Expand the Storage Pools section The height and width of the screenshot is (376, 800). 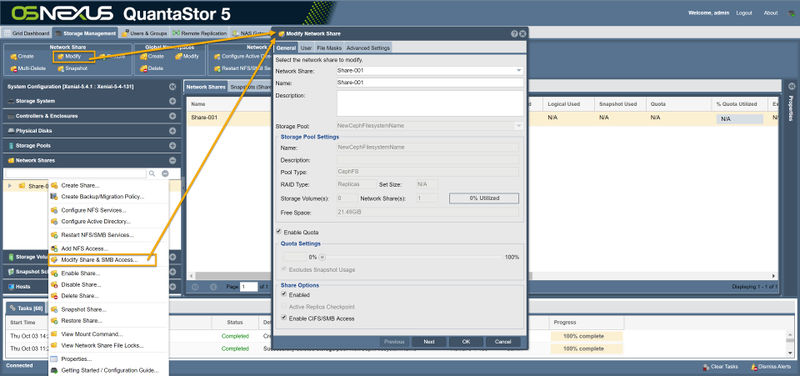click(x=172, y=145)
